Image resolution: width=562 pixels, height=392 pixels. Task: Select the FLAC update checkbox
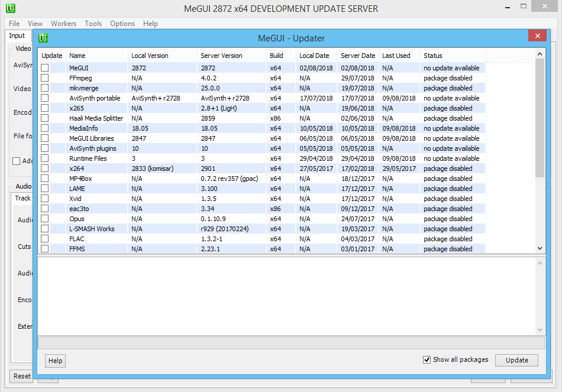45,238
